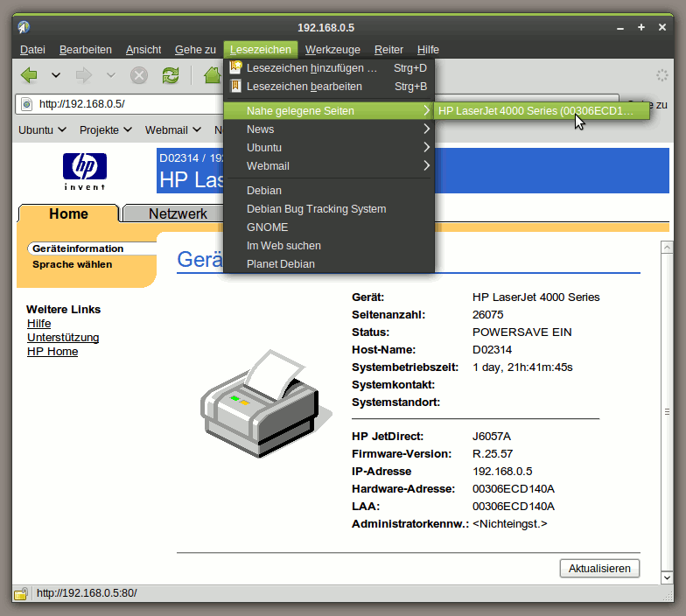Click the Lesezeichen hinzufügen star icon
The width and height of the screenshot is (686, 616).
[x=236, y=67]
